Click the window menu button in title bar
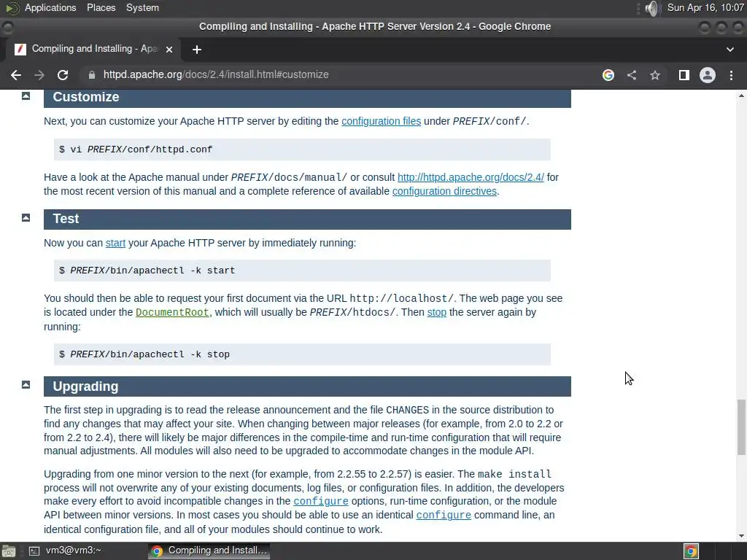This screenshot has width=747, height=560. [7, 28]
